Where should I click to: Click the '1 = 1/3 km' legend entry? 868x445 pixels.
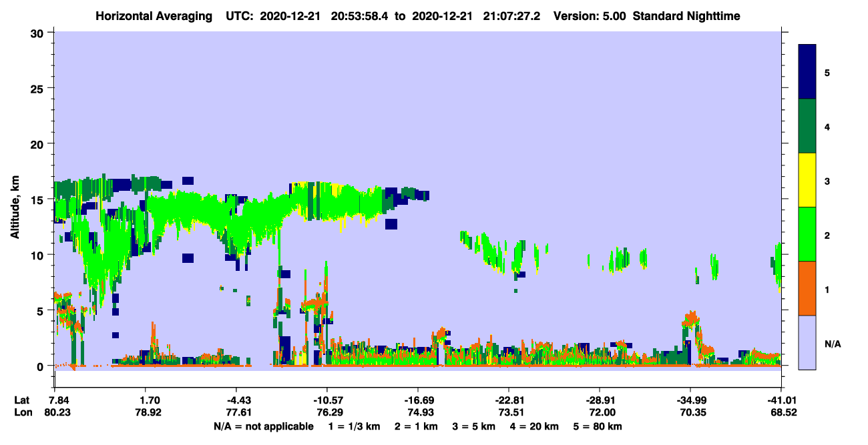[353, 426]
